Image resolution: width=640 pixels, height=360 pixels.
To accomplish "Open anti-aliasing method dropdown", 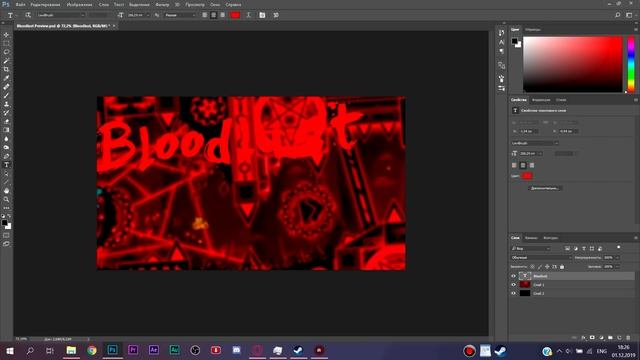I will [x=180, y=15].
